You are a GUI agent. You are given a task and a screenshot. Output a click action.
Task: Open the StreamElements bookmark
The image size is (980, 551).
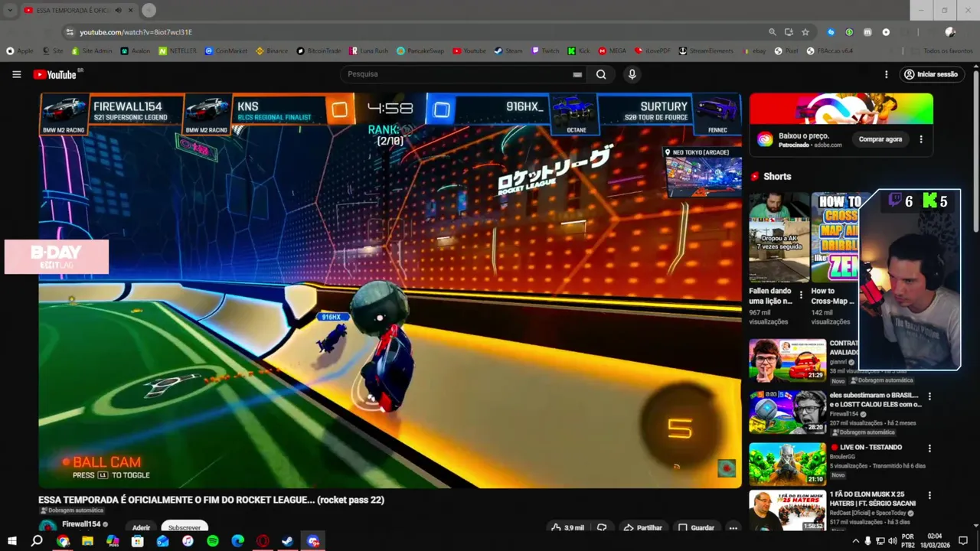706,51
